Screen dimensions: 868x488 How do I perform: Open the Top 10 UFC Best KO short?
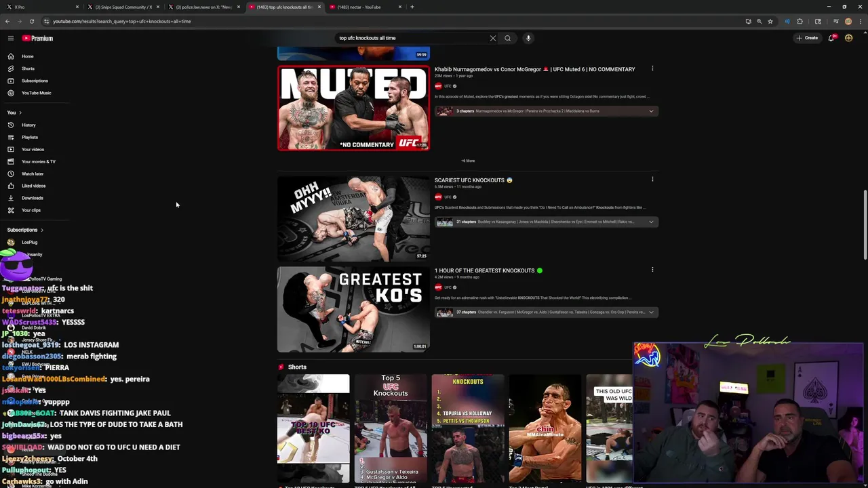pyautogui.click(x=313, y=428)
